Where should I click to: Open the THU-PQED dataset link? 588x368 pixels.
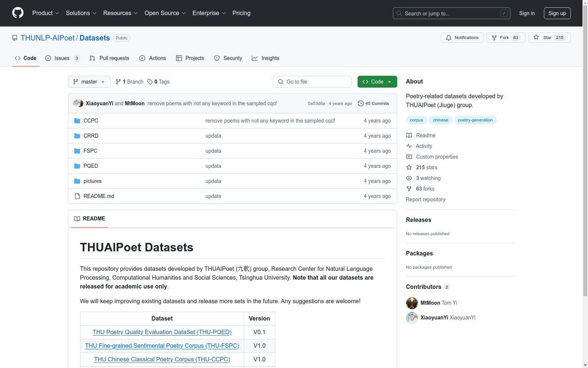tap(162, 332)
